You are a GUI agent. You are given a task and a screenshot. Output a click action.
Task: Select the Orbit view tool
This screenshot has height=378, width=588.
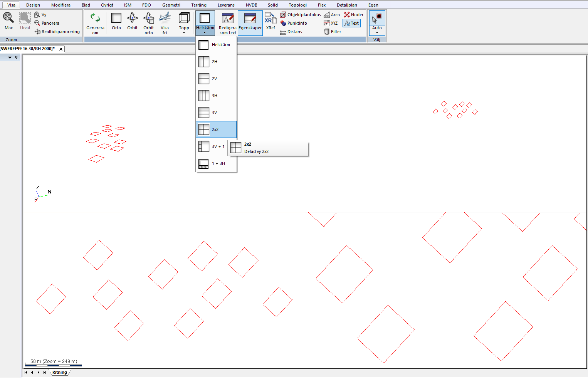(132, 18)
